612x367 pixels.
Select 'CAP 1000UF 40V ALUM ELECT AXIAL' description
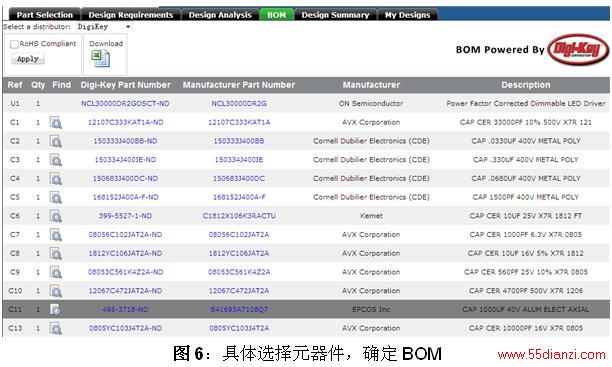point(526,310)
